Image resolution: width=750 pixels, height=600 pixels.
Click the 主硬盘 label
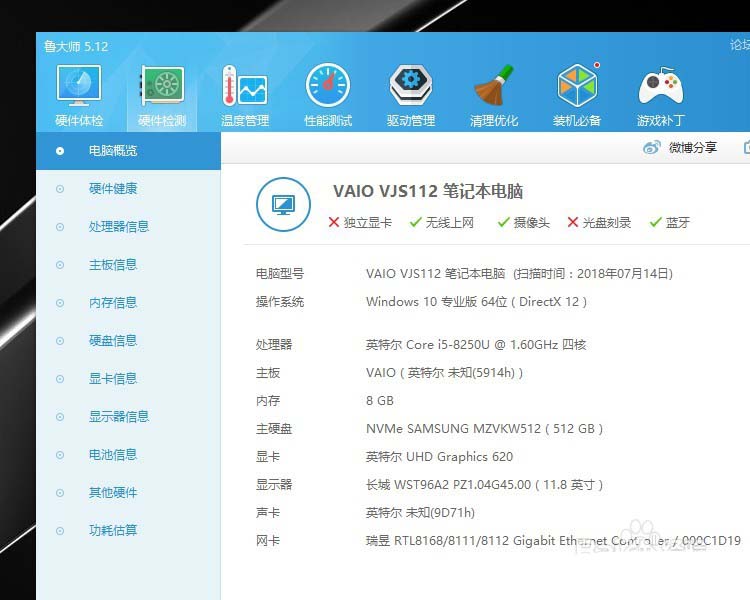click(274, 429)
